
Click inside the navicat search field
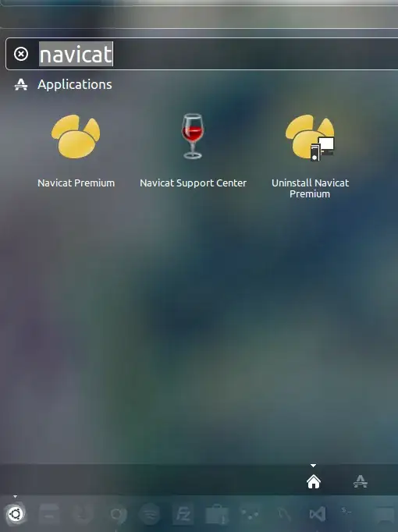click(217, 54)
